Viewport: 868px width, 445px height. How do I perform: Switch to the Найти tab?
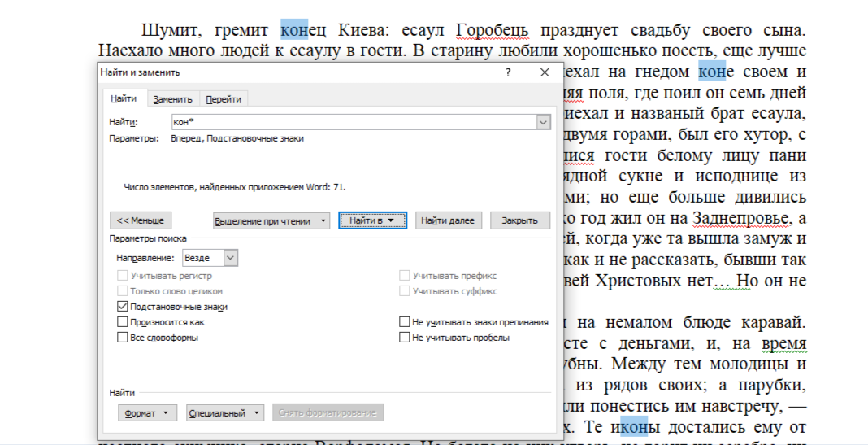pos(123,98)
